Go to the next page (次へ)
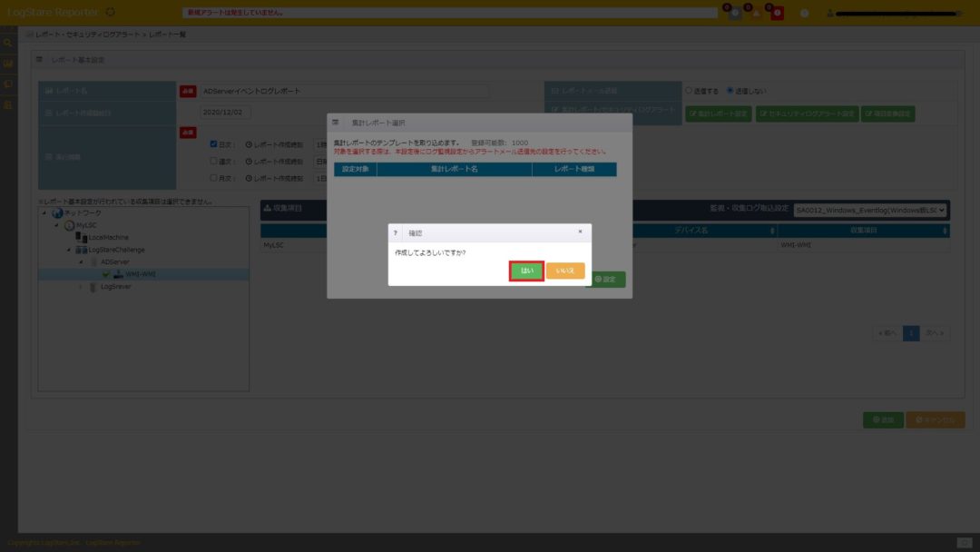Screen dimensions: 980x552 [935, 333]
